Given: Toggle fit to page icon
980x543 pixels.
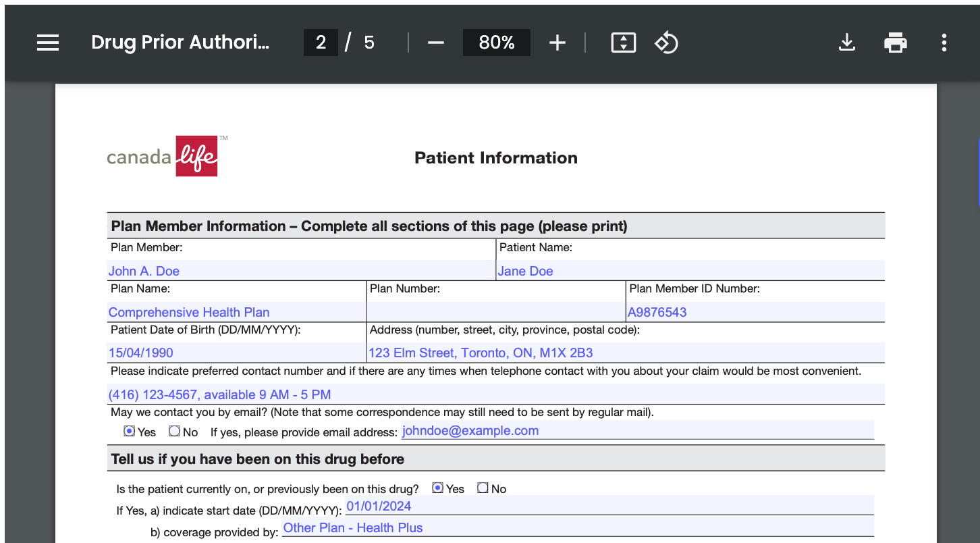Looking at the screenshot, I should pos(623,43).
